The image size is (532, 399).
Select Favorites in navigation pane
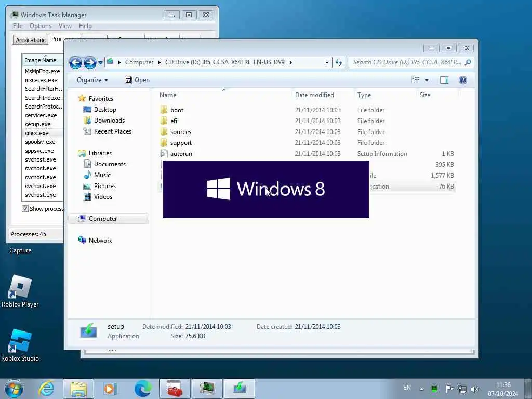(101, 99)
